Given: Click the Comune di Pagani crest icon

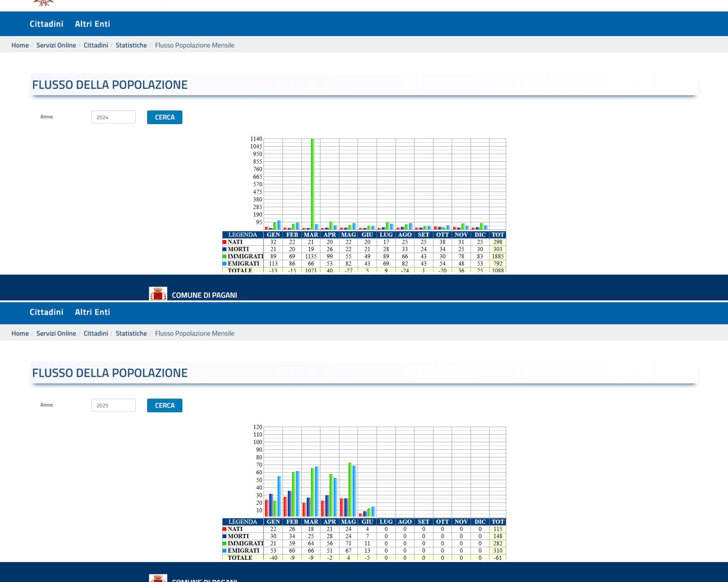Looking at the screenshot, I should pos(158,294).
